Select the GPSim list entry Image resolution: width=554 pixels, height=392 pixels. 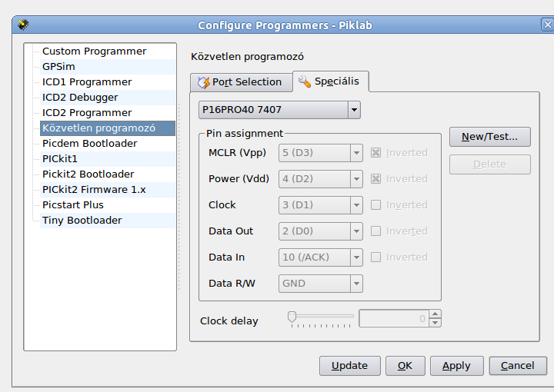tap(58, 67)
